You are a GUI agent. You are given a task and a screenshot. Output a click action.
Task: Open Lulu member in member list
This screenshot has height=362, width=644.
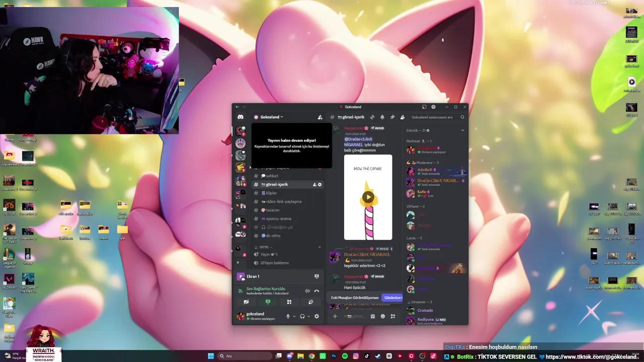pos(436,193)
